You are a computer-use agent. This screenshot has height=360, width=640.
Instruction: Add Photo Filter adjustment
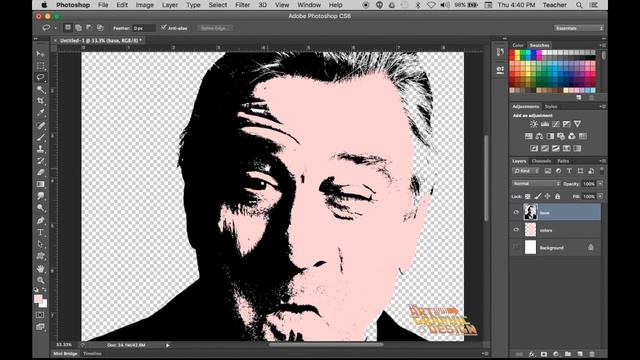(561, 136)
